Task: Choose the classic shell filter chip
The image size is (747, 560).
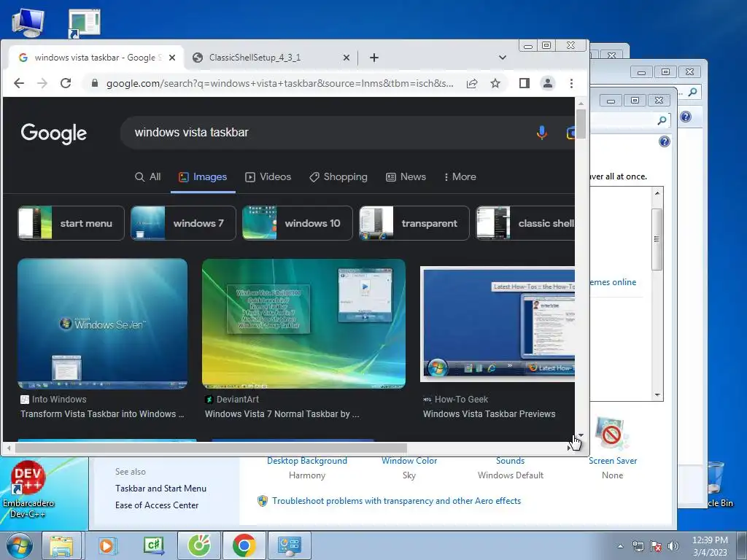Action: pyautogui.click(x=525, y=223)
